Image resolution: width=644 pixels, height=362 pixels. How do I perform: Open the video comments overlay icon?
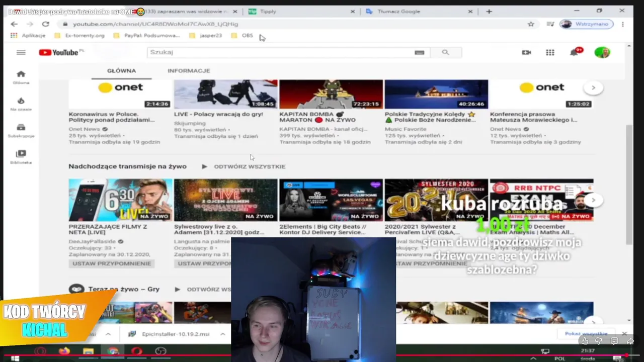coord(614,341)
